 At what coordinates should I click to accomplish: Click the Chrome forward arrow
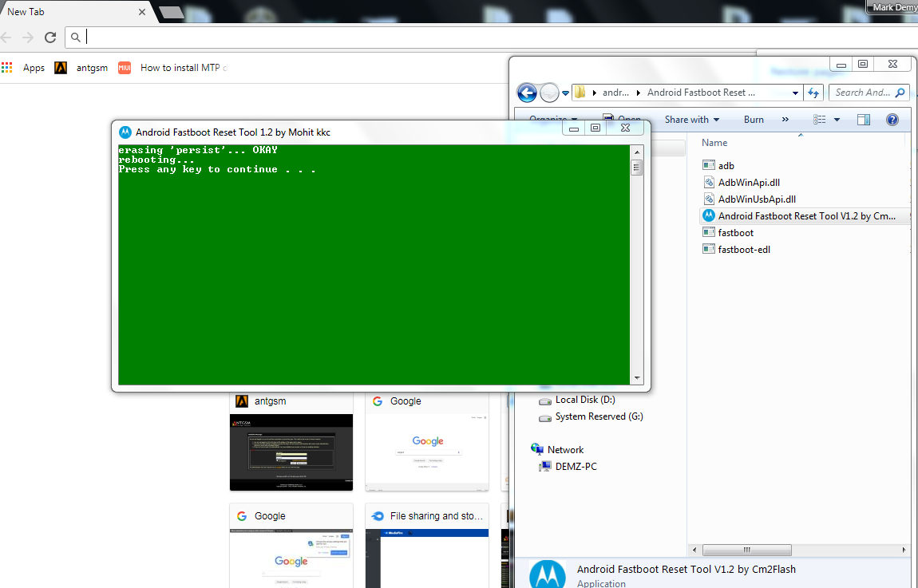coord(27,37)
